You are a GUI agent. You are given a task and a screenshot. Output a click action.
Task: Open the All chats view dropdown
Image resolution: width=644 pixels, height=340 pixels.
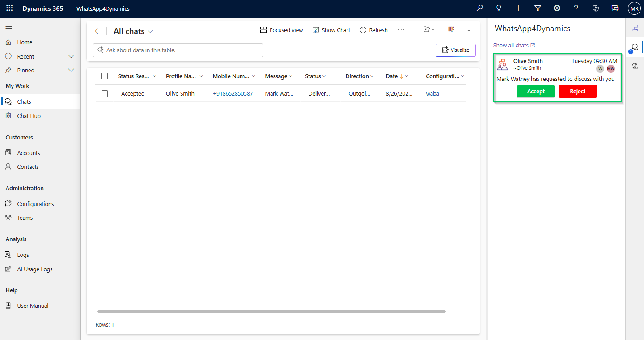(150, 31)
